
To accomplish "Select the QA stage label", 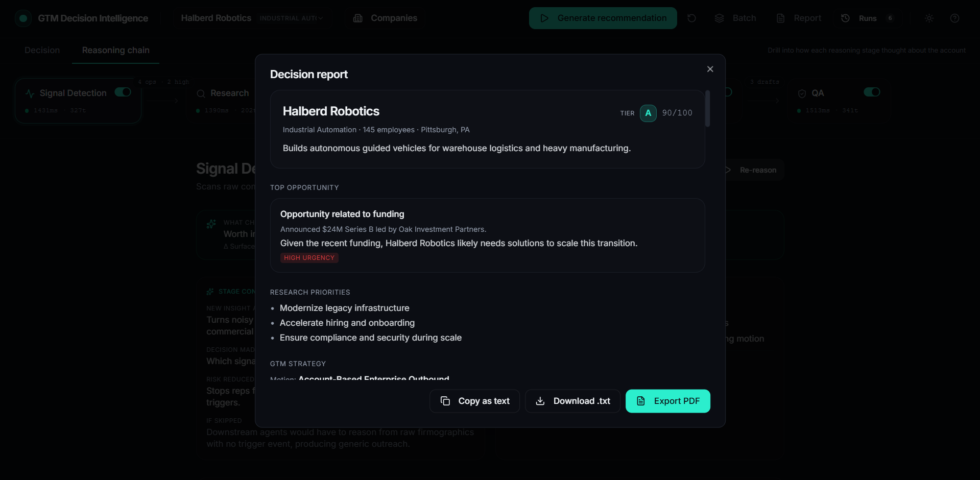I will tap(818, 93).
